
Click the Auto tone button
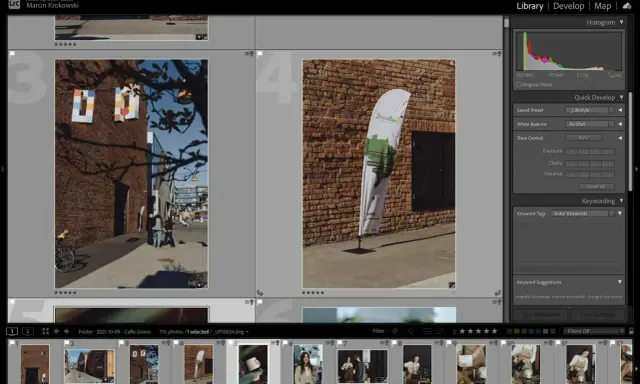point(584,138)
